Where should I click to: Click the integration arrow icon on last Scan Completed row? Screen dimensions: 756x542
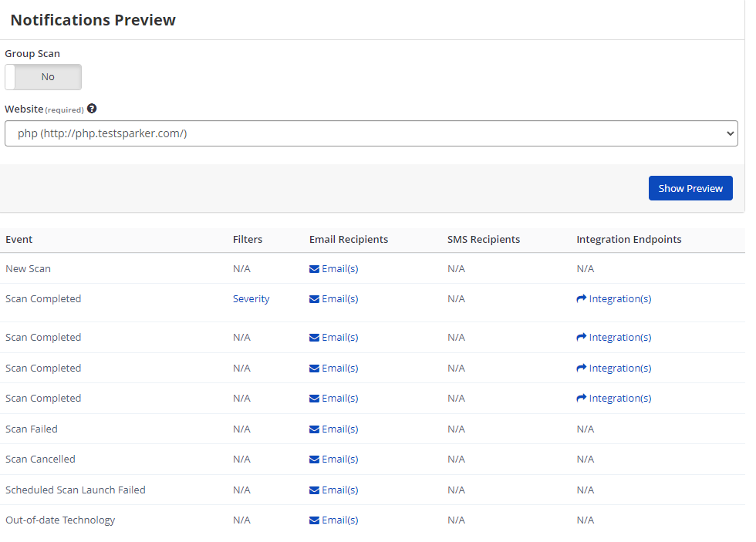(581, 398)
